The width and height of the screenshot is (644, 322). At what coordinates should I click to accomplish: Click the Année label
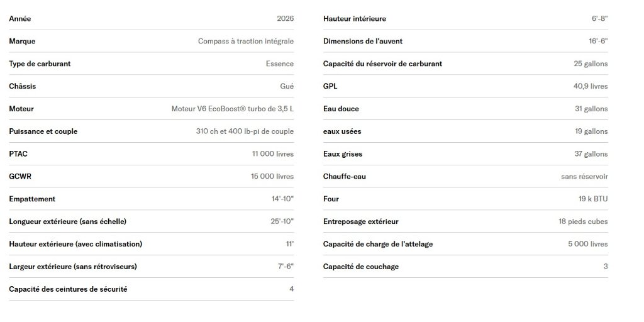[x=19, y=18]
